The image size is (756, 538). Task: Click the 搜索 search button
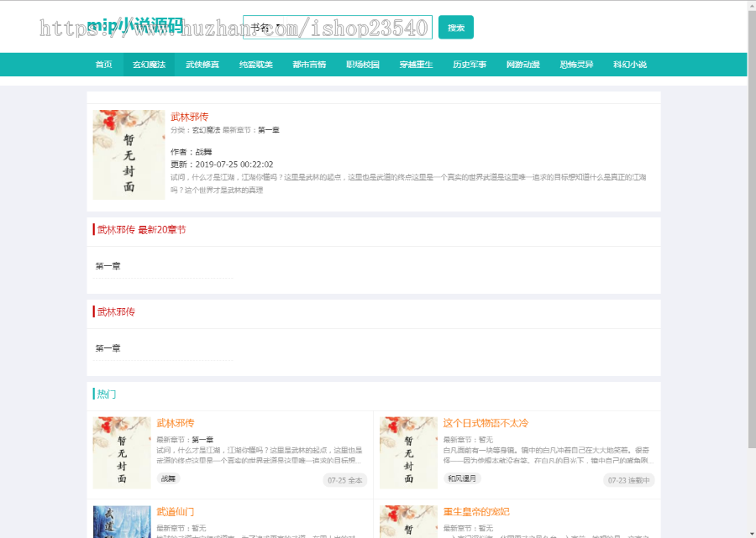pyautogui.click(x=455, y=27)
